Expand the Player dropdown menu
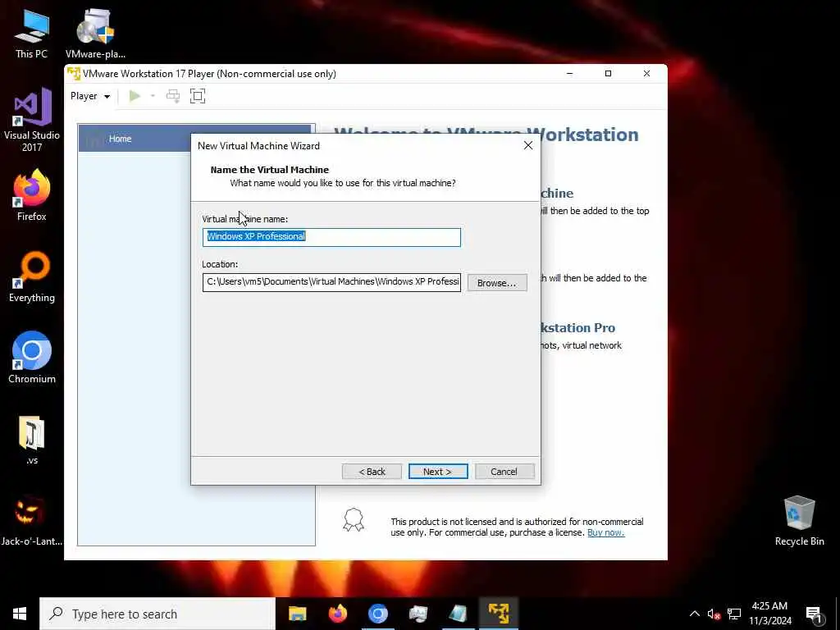The width and height of the screenshot is (840, 630). [x=90, y=96]
